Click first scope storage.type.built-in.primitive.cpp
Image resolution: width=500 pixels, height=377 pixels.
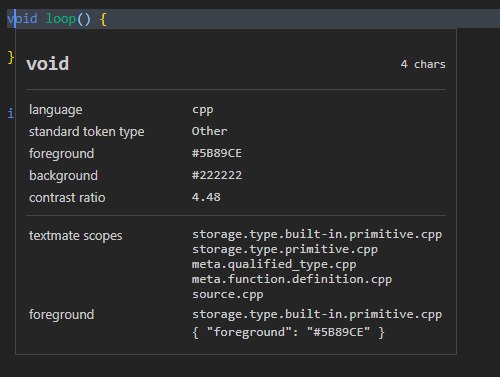(317, 234)
